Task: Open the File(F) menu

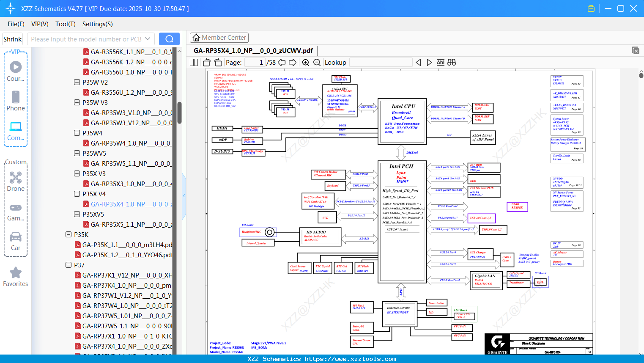Action: click(x=16, y=24)
